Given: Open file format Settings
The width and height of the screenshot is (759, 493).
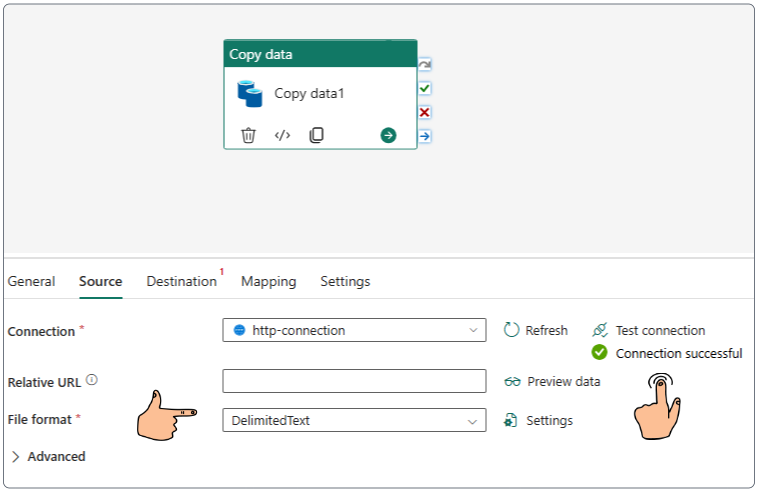Looking at the screenshot, I should [x=538, y=421].
